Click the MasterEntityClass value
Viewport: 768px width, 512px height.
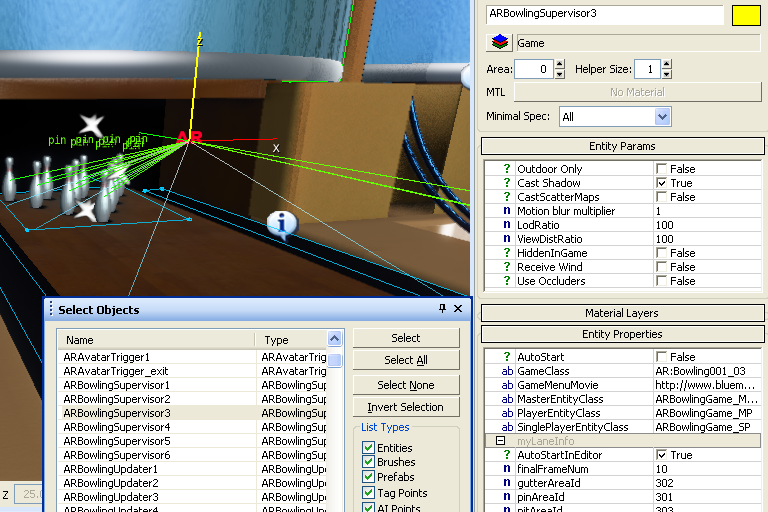point(707,399)
